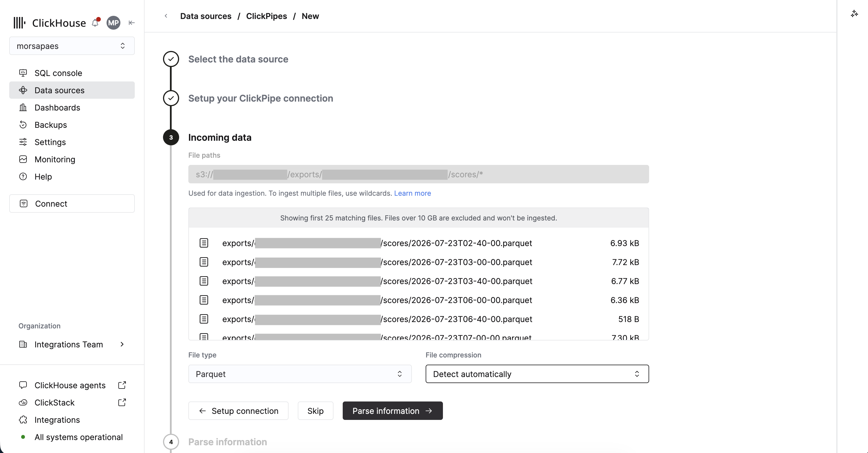The height and width of the screenshot is (453, 868).
Task: Open Settings in sidebar
Action: click(72, 142)
